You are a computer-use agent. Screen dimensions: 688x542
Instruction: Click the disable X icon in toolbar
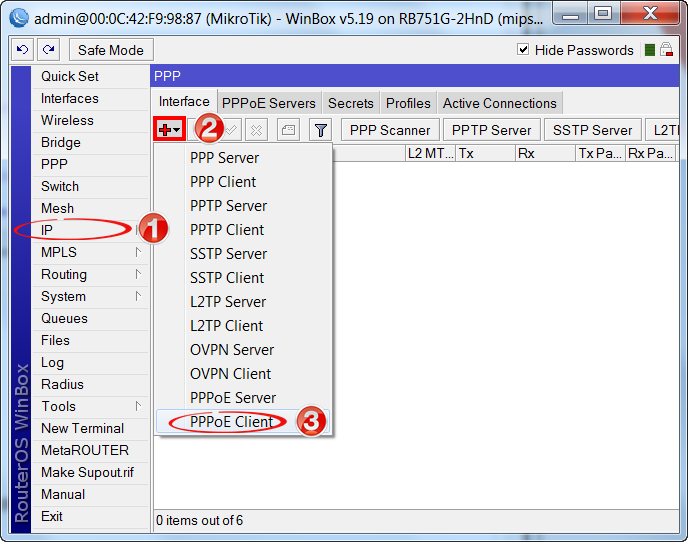coord(256,130)
